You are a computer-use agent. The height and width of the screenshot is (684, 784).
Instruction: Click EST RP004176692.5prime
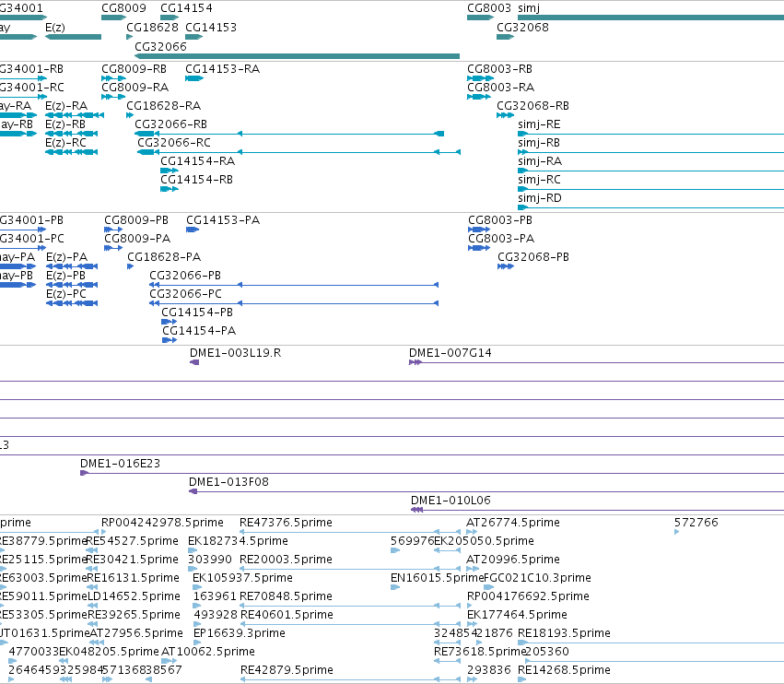(x=470, y=606)
